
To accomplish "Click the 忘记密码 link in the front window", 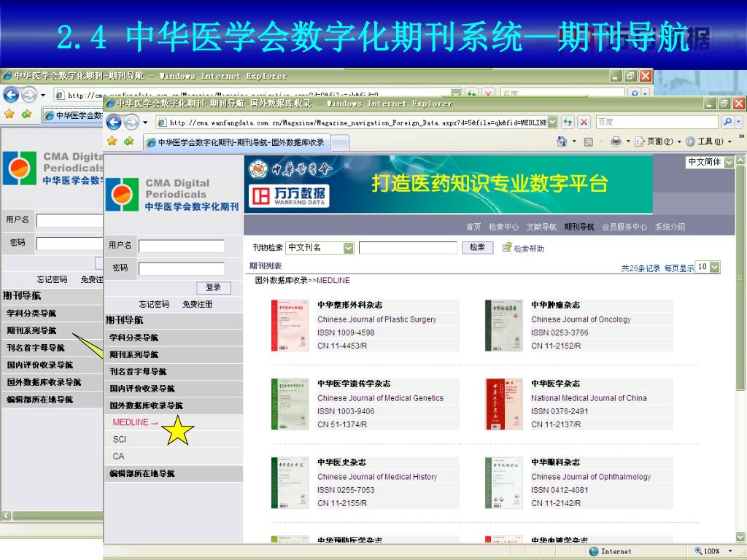I will pyautogui.click(x=154, y=304).
